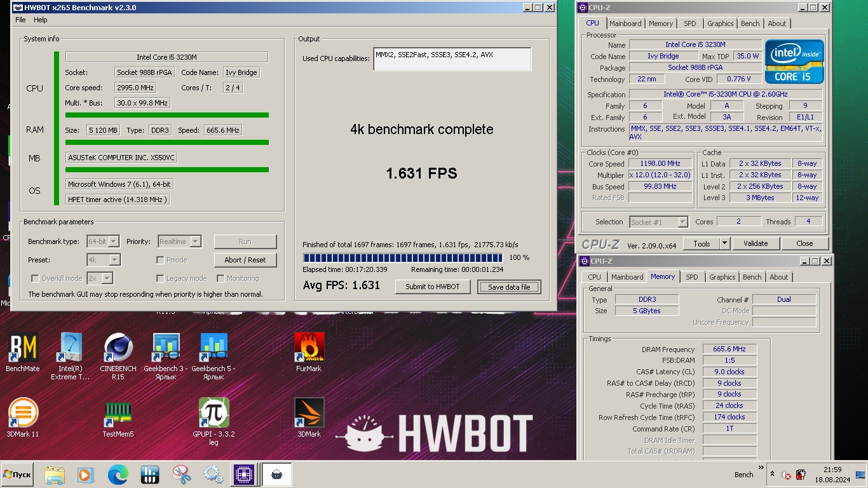
Task: Click the 1.631 FPS result text
Action: click(x=422, y=173)
